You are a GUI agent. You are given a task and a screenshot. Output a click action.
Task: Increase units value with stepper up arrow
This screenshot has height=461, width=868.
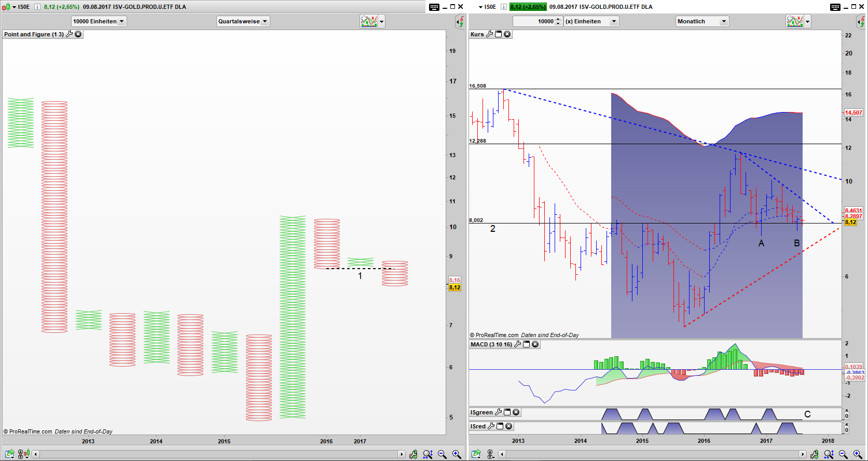pos(558,19)
